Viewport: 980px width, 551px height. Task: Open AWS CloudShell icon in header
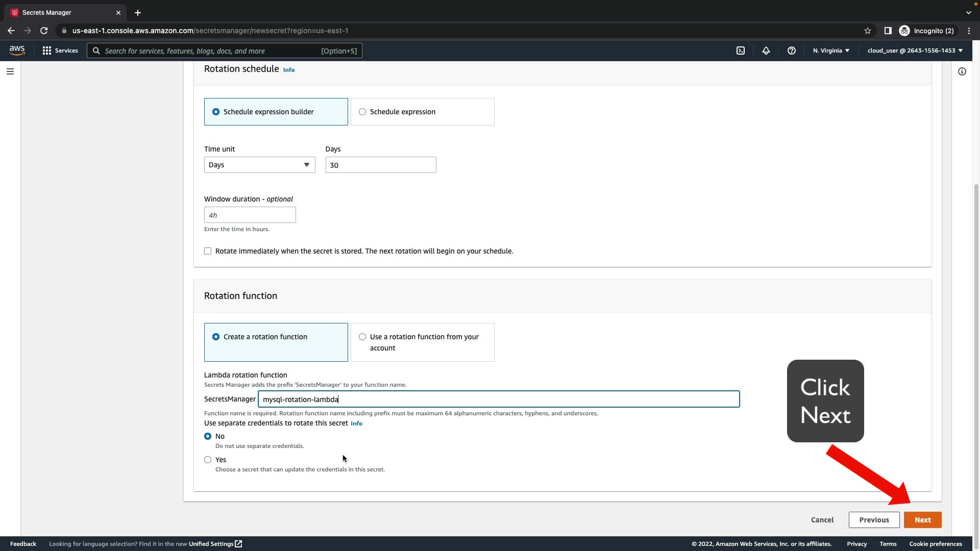(741, 51)
